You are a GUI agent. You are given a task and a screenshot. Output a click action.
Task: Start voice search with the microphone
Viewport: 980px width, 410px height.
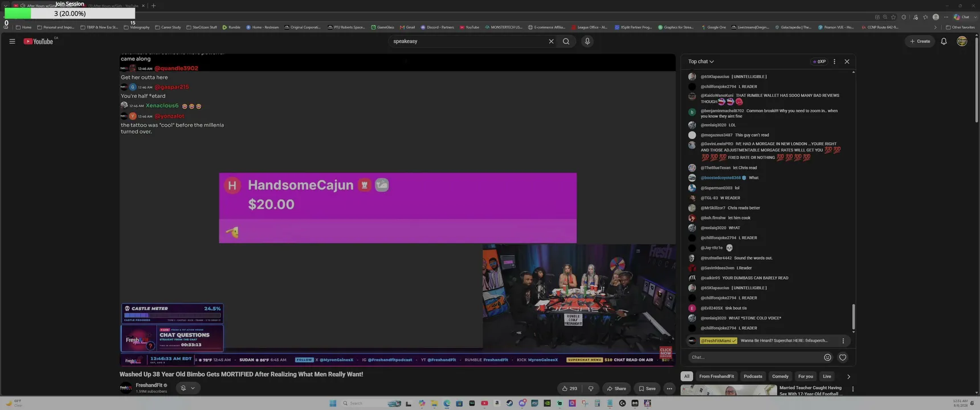[x=587, y=41]
